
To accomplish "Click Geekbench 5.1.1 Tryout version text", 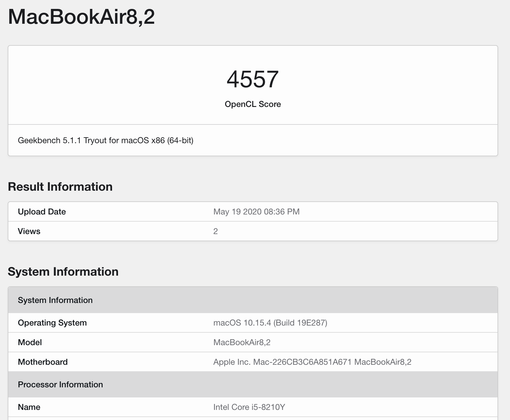I will coord(106,140).
